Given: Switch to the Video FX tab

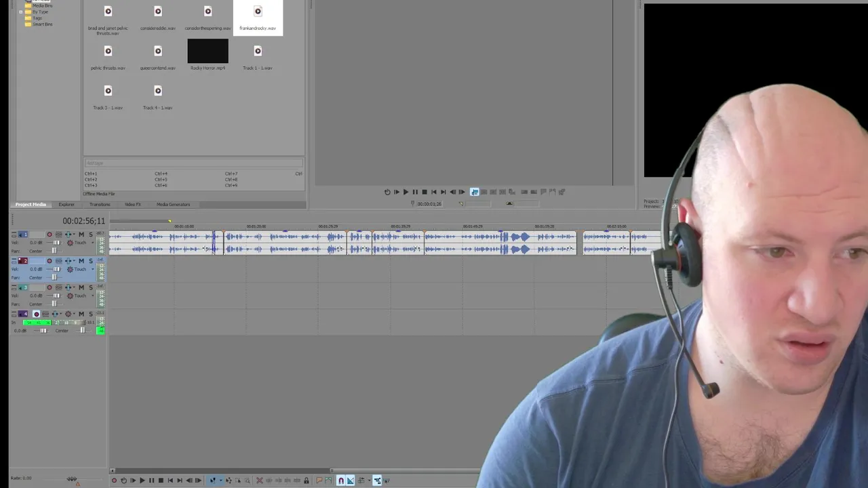Looking at the screenshot, I should (133, 204).
